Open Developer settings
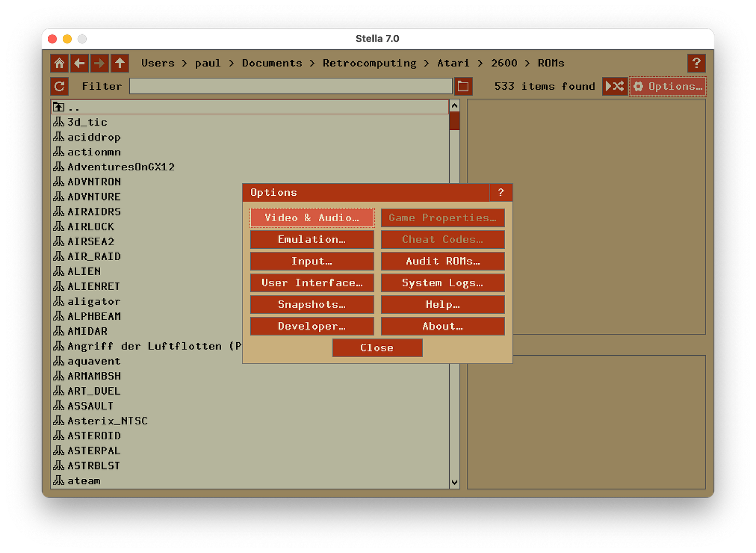The image size is (756, 553). (x=312, y=326)
